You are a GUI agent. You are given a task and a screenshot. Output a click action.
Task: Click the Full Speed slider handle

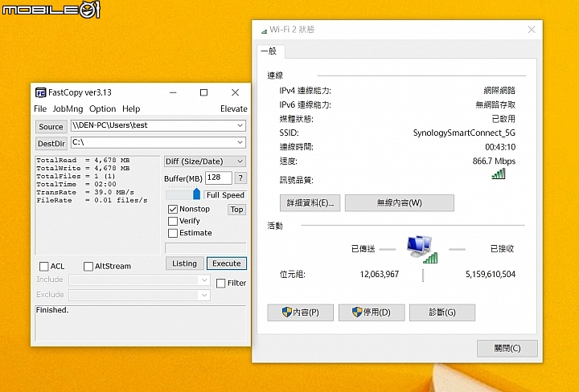(197, 194)
